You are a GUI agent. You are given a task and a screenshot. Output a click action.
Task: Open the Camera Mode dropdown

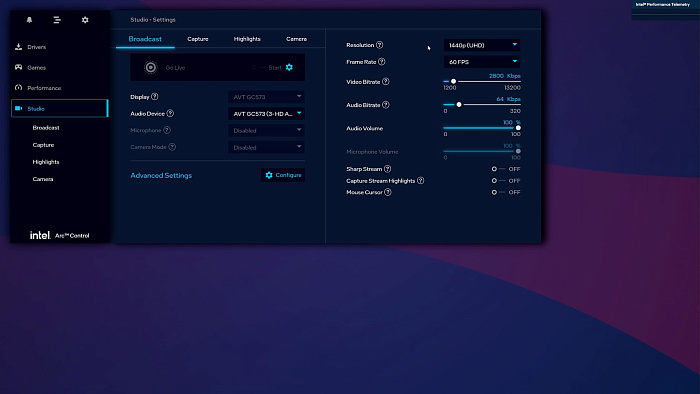pyautogui.click(x=267, y=147)
